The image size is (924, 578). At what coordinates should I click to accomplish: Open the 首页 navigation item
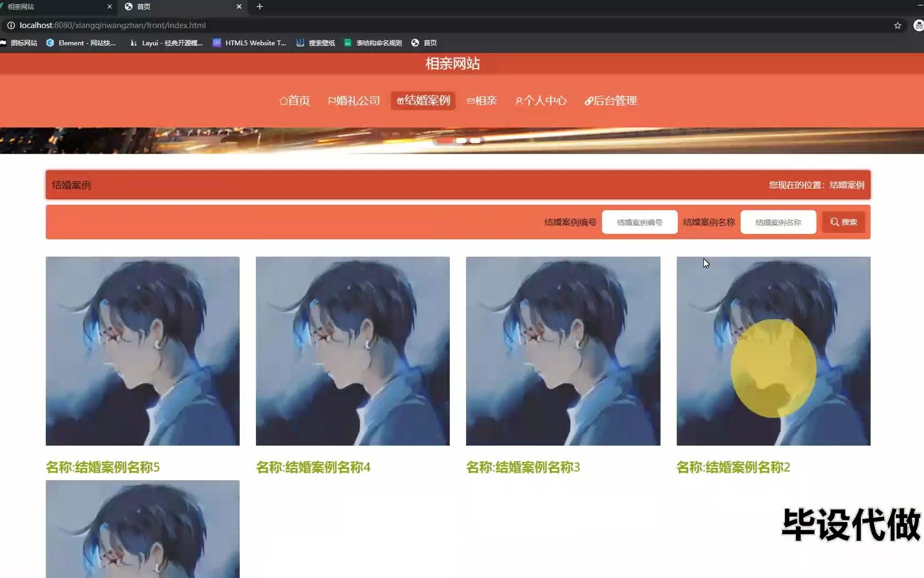[295, 101]
